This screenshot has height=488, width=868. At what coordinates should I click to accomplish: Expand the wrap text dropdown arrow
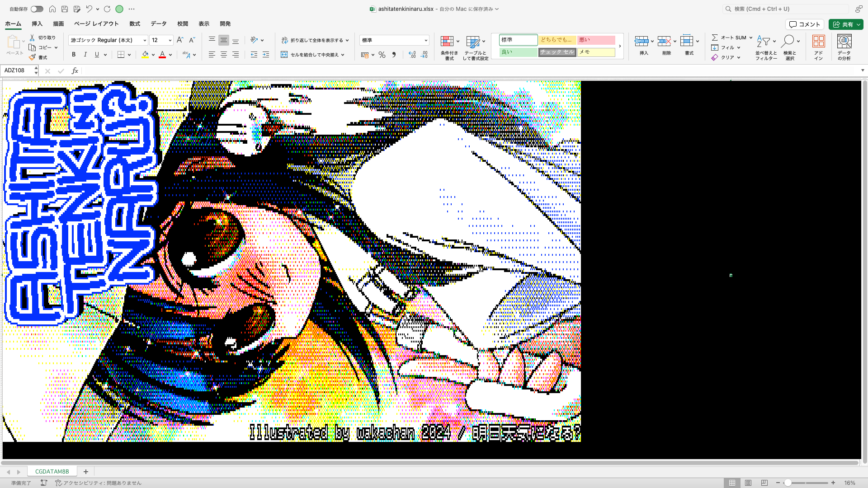pos(347,40)
